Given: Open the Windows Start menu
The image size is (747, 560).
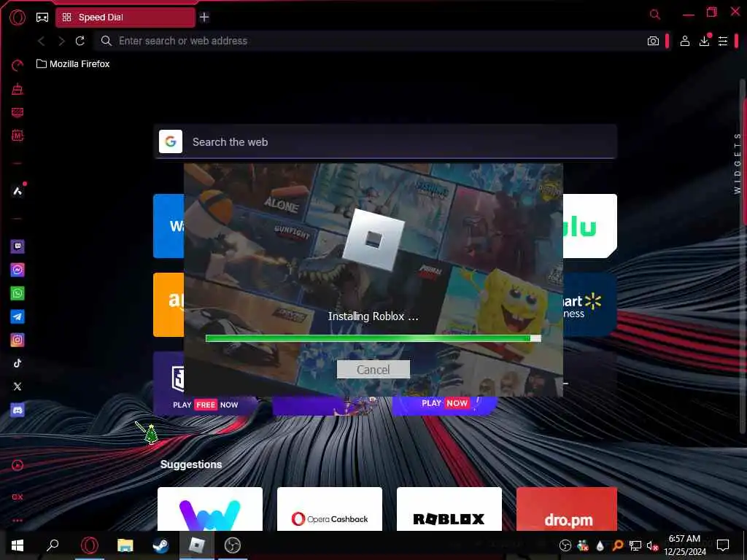Looking at the screenshot, I should click(18, 545).
